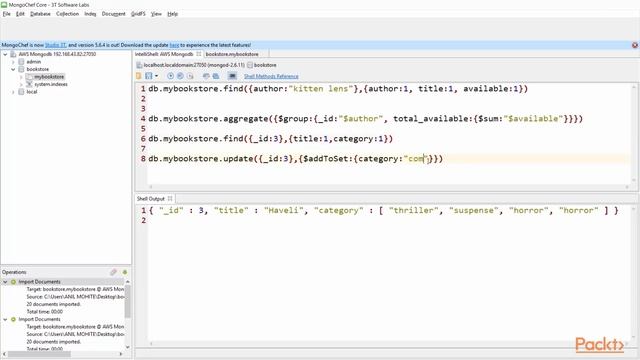Click the grey double-window icon right of the run icons
Screen dimensions: 640x360
(x=206, y=76)
